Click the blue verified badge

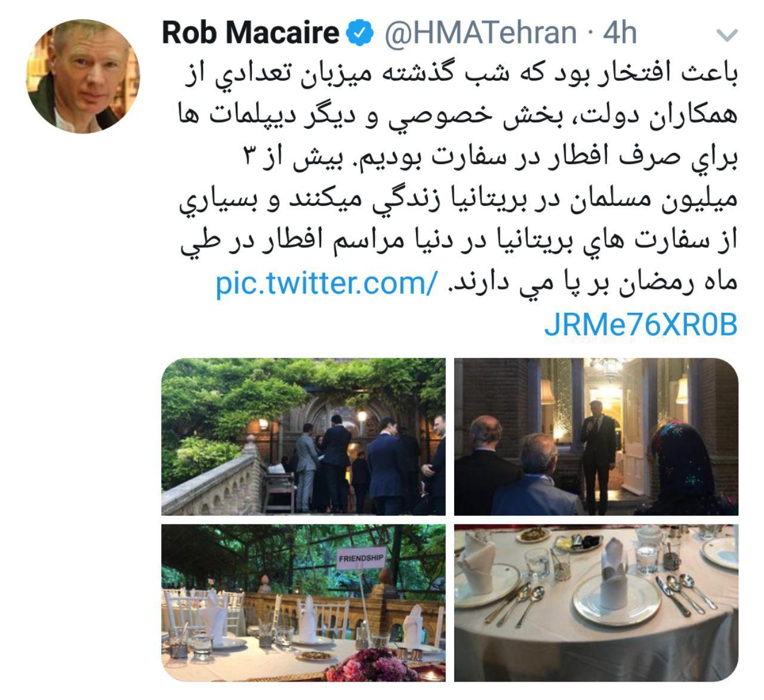(361, 33)
